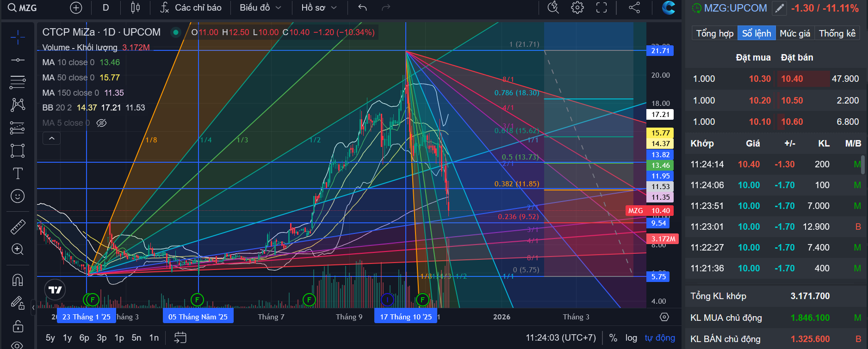Set chart range to 1p
This screenshot has width=868, height=349.
(119, 338)
